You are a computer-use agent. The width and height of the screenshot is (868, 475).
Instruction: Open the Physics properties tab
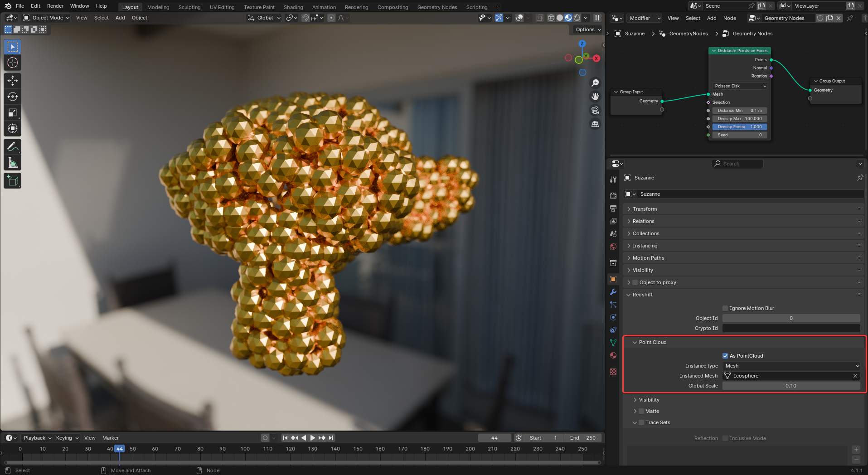(x=613, y=317)
